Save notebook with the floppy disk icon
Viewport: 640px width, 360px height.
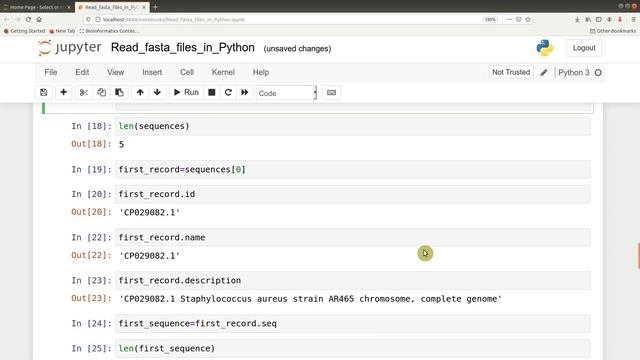[x=44, y=93]
